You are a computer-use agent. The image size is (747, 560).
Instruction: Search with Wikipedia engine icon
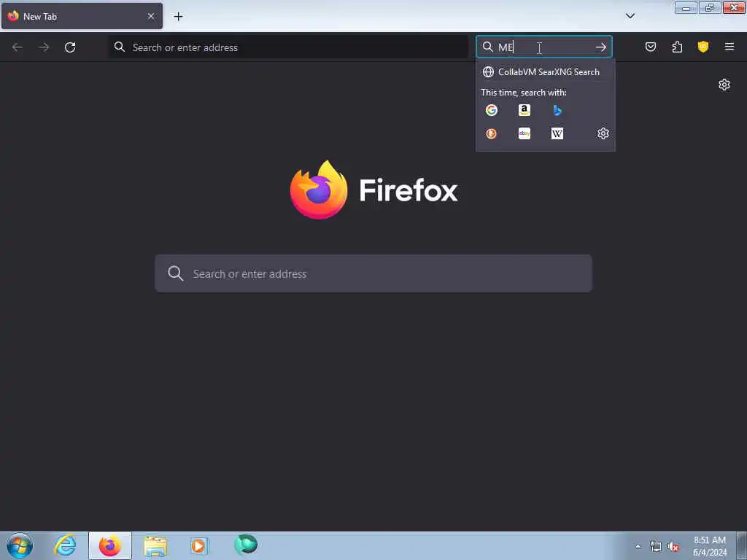click(557, 133)
